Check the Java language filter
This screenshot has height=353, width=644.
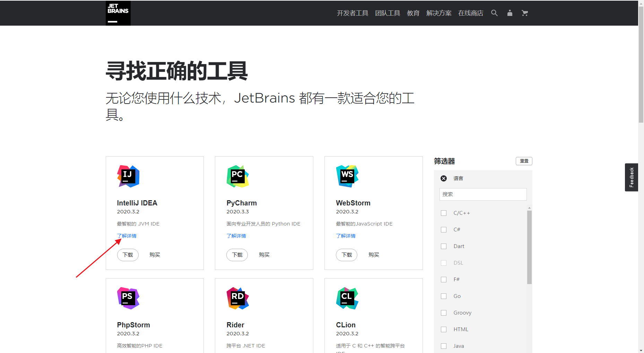coord(444,346)
